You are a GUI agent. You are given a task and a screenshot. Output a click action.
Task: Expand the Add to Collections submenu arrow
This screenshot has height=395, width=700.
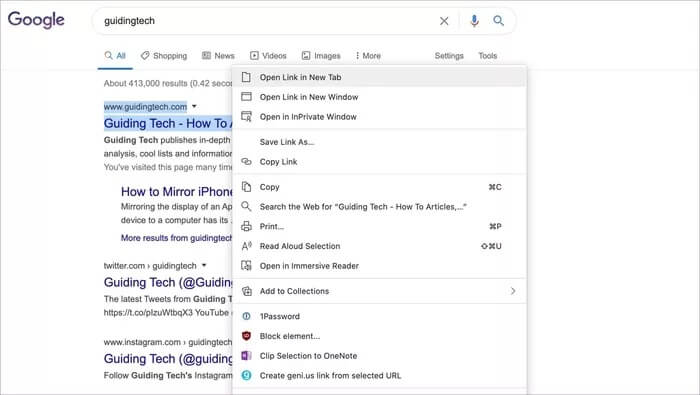click(513, 291)
